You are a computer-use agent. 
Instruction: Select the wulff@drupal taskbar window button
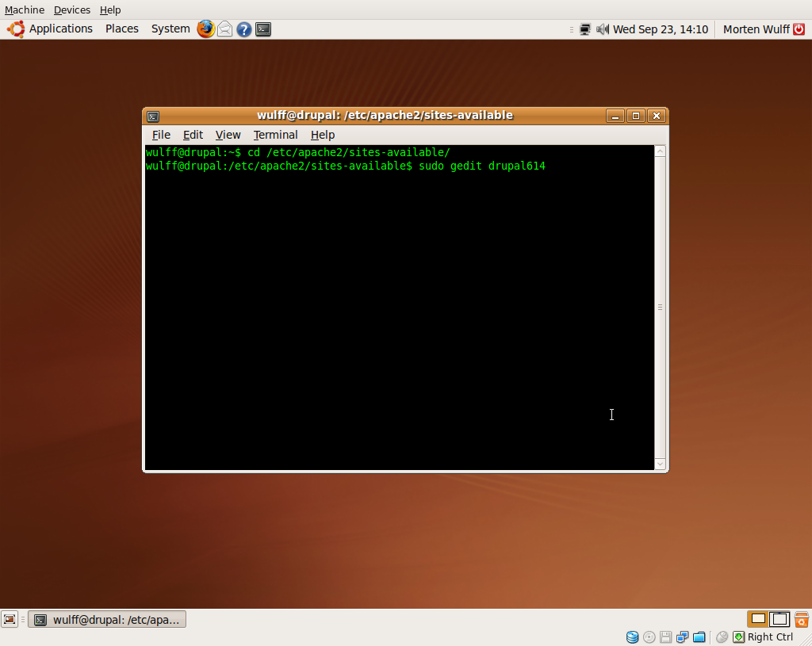click(x=107, y=620)
